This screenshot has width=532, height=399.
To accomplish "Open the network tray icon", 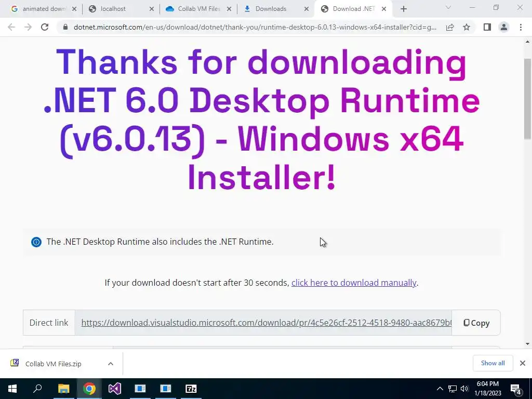I will coord(453,389).
